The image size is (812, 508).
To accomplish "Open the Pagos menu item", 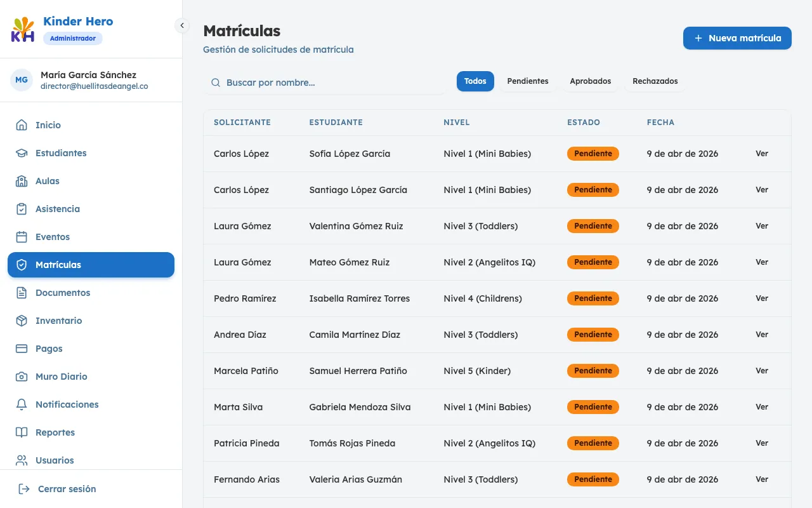I will point(49,349).
